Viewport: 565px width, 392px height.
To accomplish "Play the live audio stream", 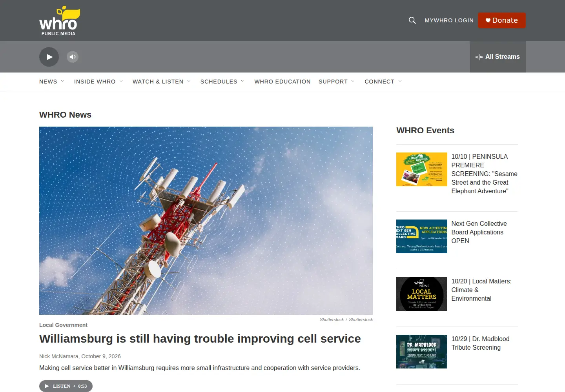I will pos(49,57).
